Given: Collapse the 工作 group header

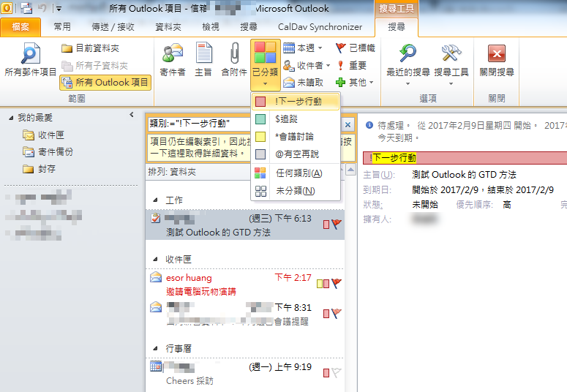Looking at the screenshot, I should coord(156,200).
